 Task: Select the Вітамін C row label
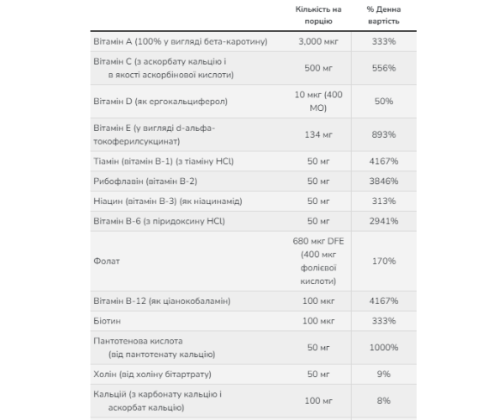(x=158, y=68)
